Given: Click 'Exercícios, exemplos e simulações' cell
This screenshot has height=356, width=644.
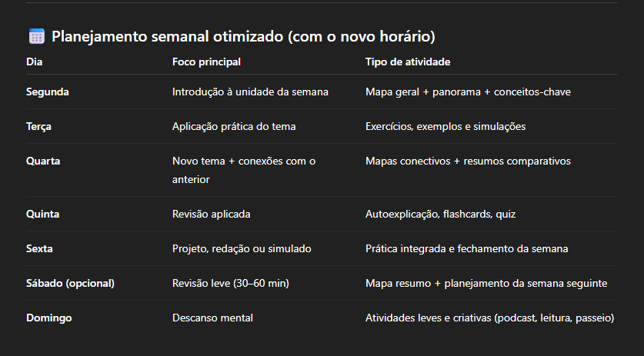Looking at the screenshot, I should tap(445, 126).
